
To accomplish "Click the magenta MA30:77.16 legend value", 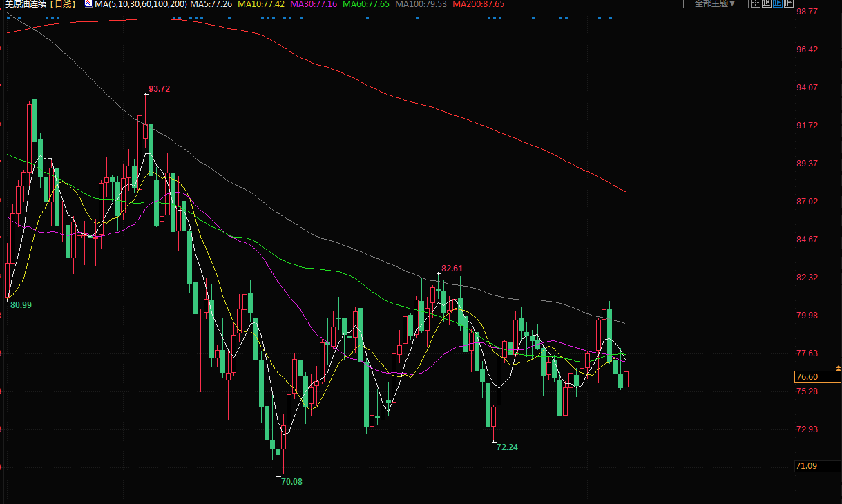I will pyautogui.click(x=314, y=4).
